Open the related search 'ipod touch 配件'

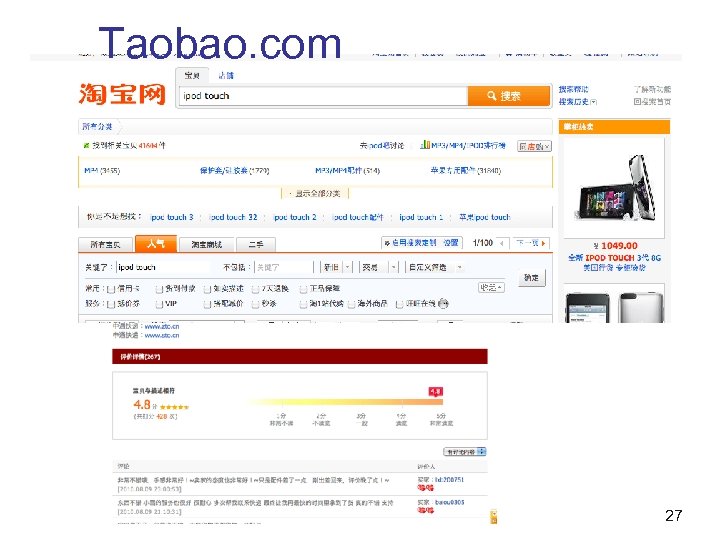[x=357, y=217]
